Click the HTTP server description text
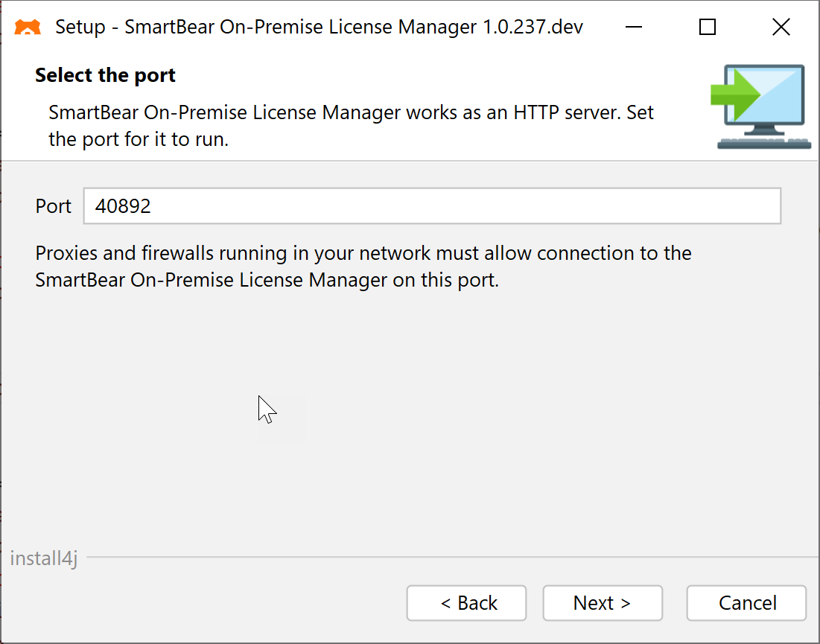The height and width of the screenshot is (644, 820). pyautogui.click(x=350, y=125)
